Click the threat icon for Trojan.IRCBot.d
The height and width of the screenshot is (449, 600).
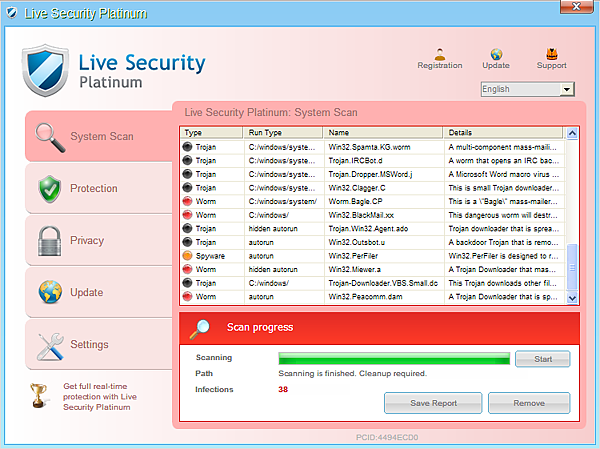tap(188, 160)
